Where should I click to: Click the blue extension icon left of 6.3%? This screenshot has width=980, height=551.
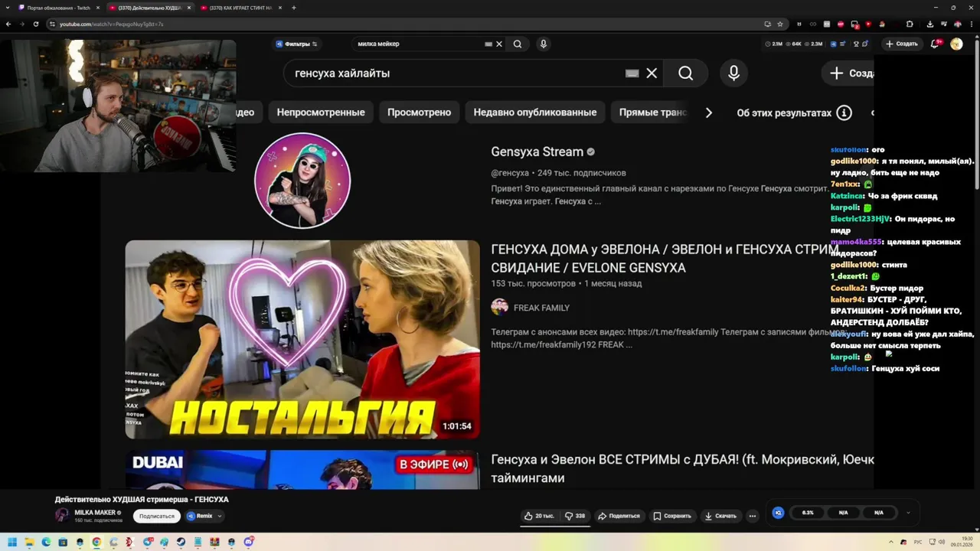[x=778, y=513]
